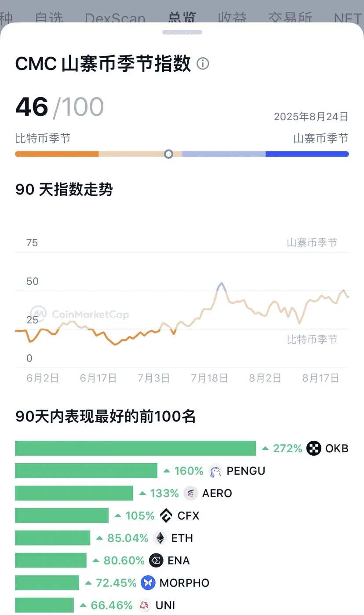Tap the 7月18日 date axis label

coord(209,378)
